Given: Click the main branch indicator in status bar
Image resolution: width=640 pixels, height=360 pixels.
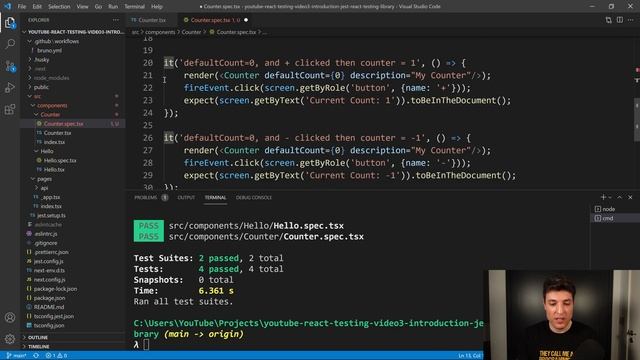Looking at the screenshot, I should tap(17, 356).
